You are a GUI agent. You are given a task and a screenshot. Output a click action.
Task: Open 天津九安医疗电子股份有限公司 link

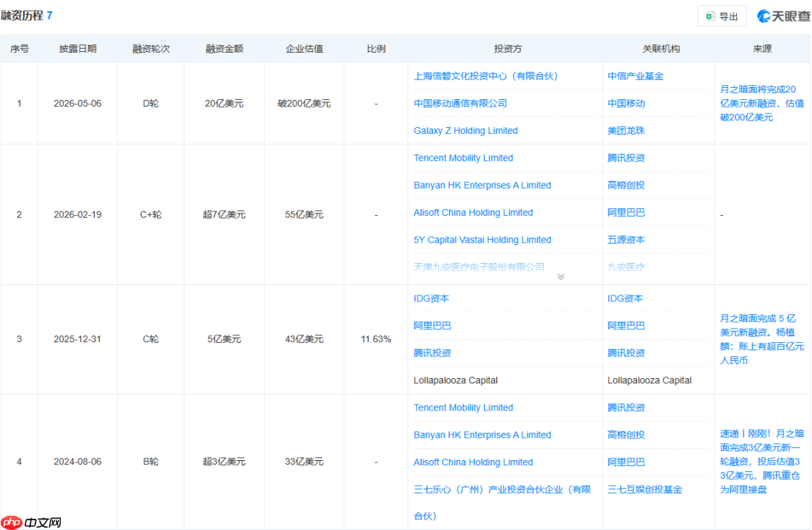click(479, 267)
